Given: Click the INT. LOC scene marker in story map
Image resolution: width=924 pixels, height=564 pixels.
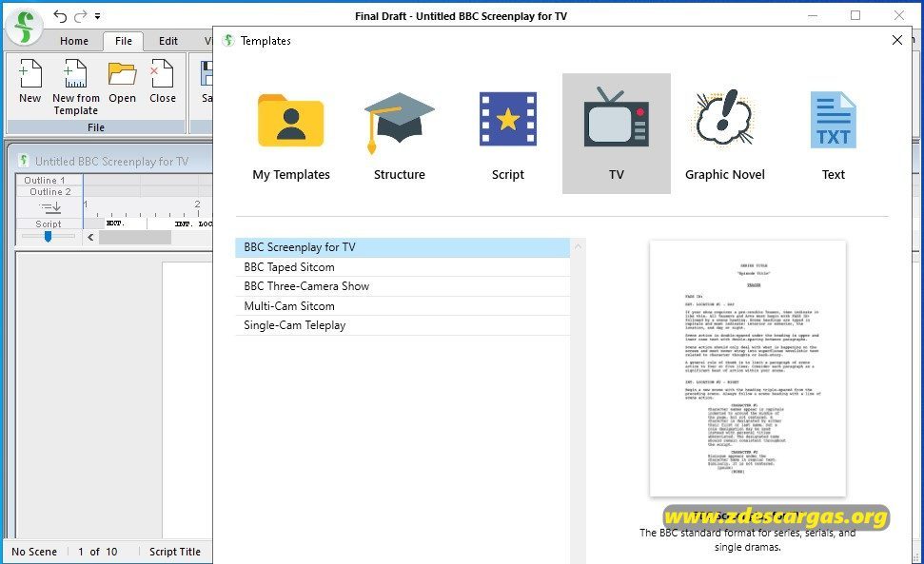Looking at the screenshot, I should click(x=193, y=224).
